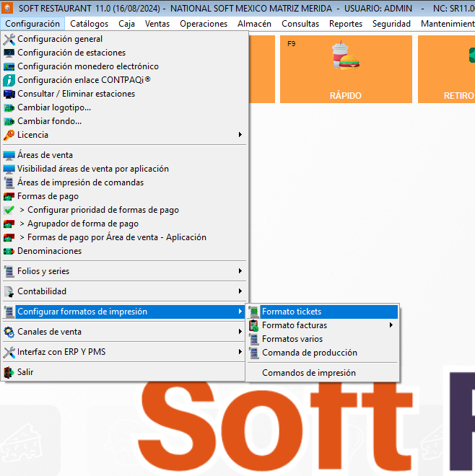Select Configuración general label
This screenshot has height=476, width=475.
tap(60, 39)
